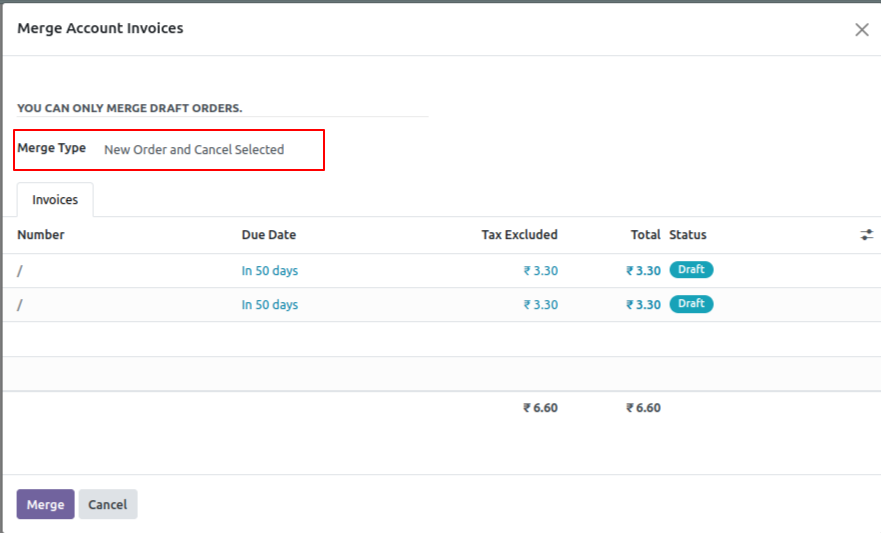Sort by the Total column header
Image resolution: width=881 pixels, height=533 pixels.
(x=645, y=235)
